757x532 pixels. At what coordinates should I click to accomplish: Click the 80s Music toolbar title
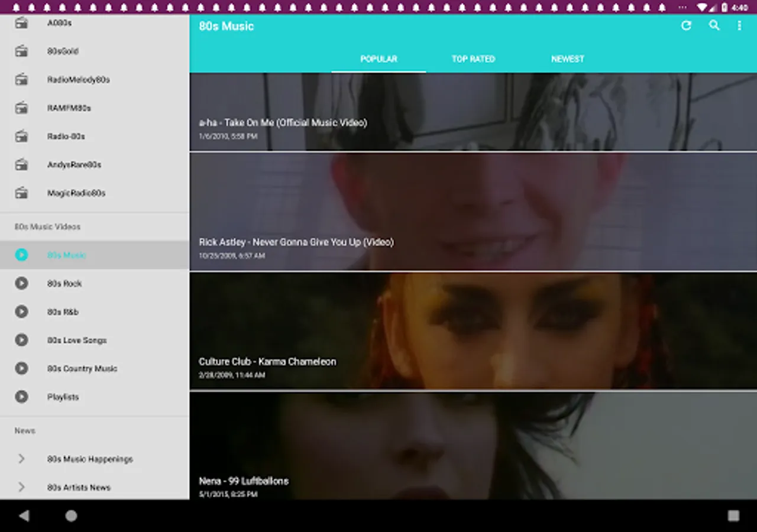pos(227,26)
